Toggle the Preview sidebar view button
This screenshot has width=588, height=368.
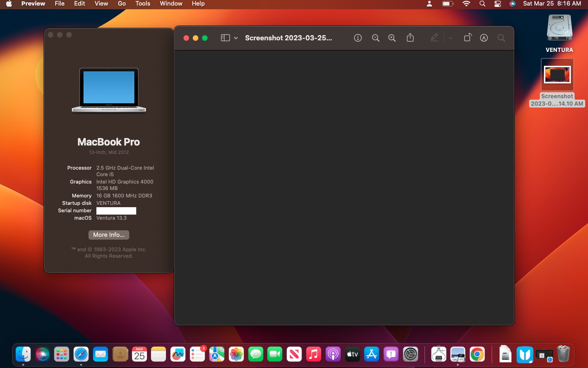(x=225, y=38)
